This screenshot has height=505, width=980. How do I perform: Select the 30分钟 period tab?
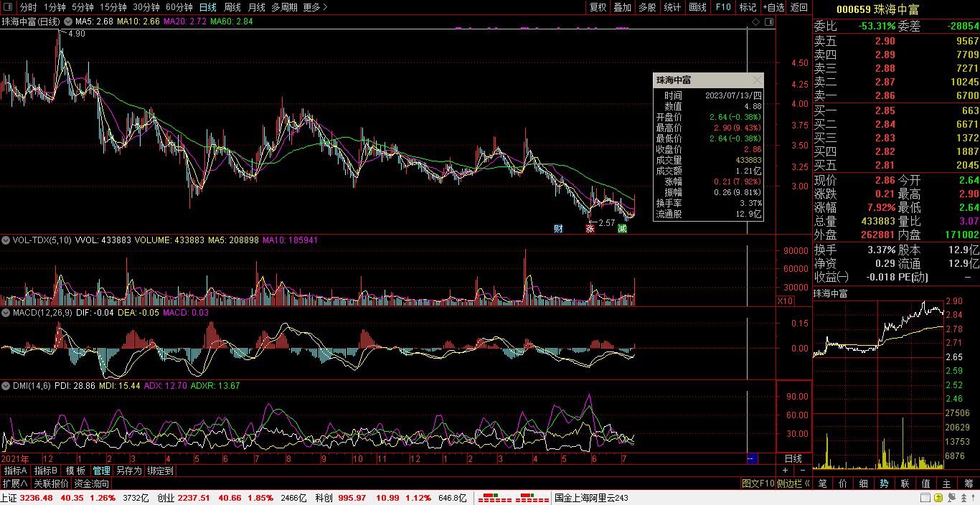coord(146,7)
